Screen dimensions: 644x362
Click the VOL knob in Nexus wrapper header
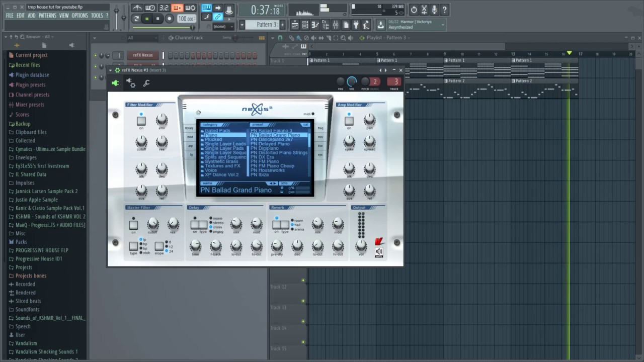coord(352,81)
